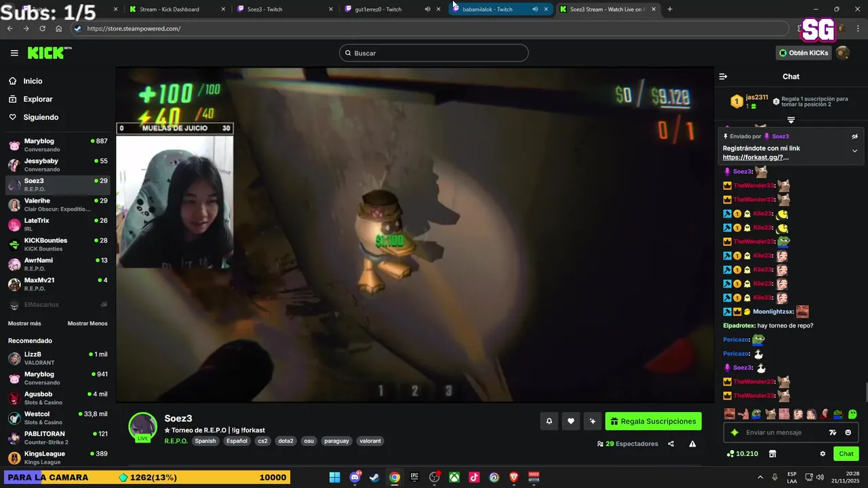The image size is (868, 488).
Task: Report the stream via the warning triangle icon
Action: pos(692,444)
